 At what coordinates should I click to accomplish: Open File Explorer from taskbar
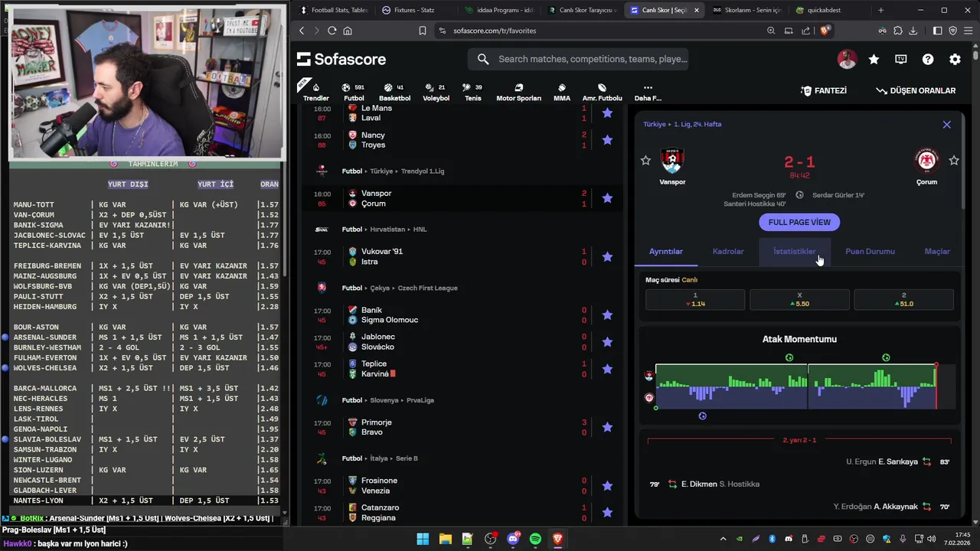point(445,539)
